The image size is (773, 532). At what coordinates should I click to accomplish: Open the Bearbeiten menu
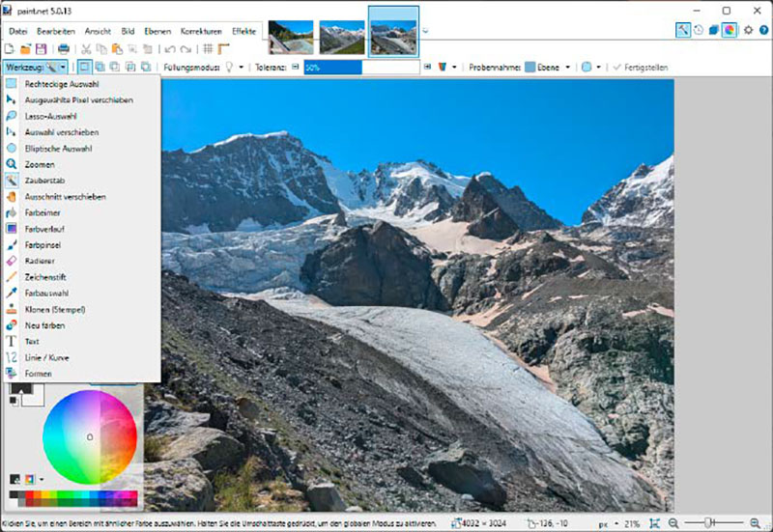pyautogui.click(x=56, y=31)
